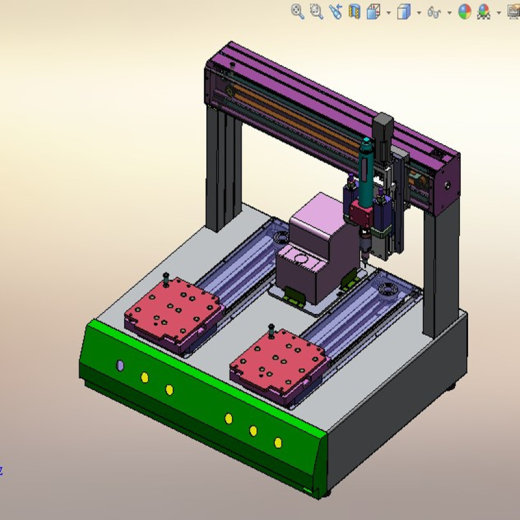Click the Display Style cube icon

(x=404, y=12)
